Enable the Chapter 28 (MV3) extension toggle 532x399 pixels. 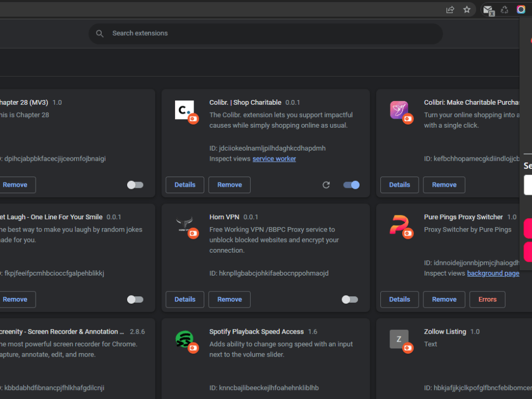pos(135,185)
